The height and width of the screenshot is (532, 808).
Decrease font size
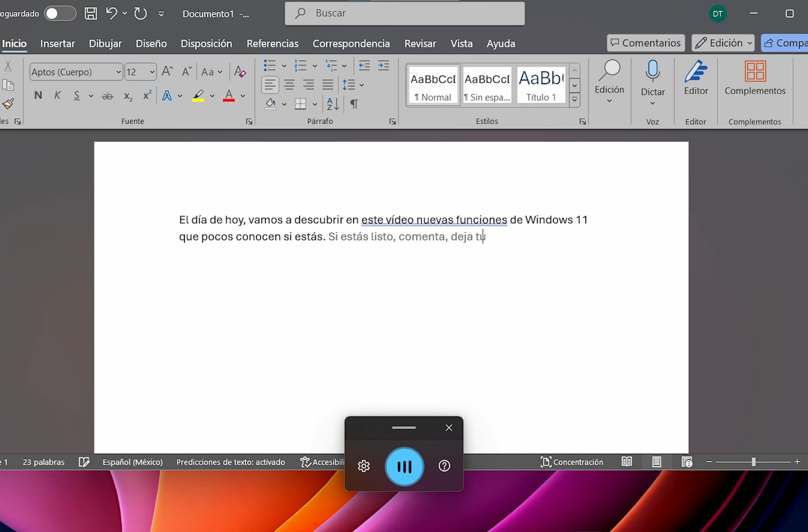coord(187,71)
